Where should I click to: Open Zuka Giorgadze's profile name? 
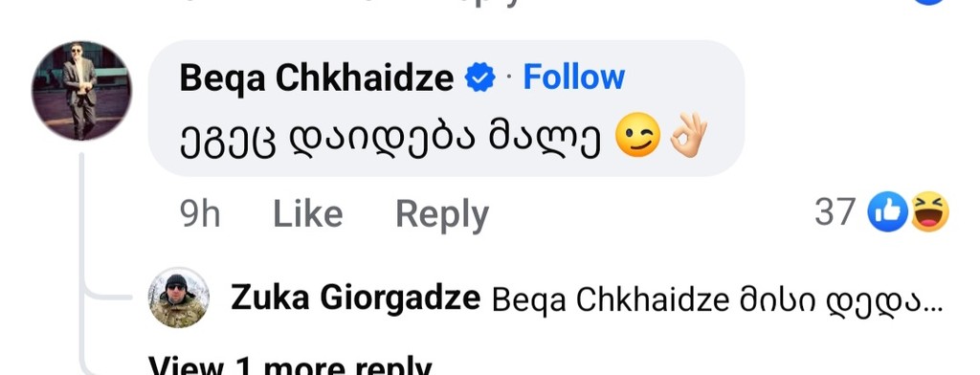[355, 298]
